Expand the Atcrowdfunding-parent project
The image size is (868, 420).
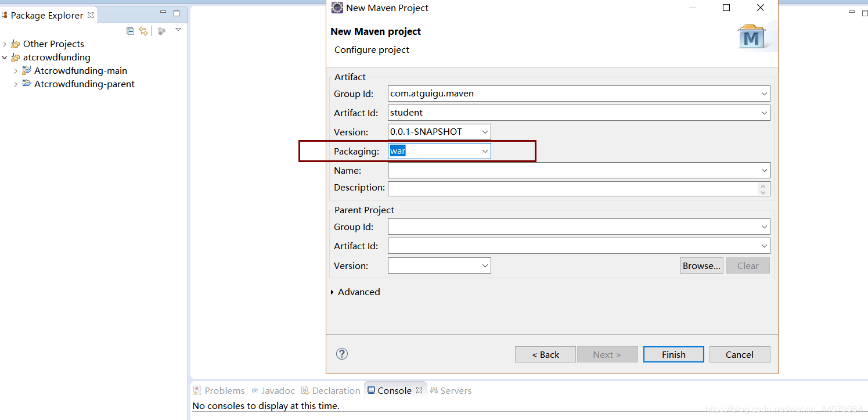[16, 84]
